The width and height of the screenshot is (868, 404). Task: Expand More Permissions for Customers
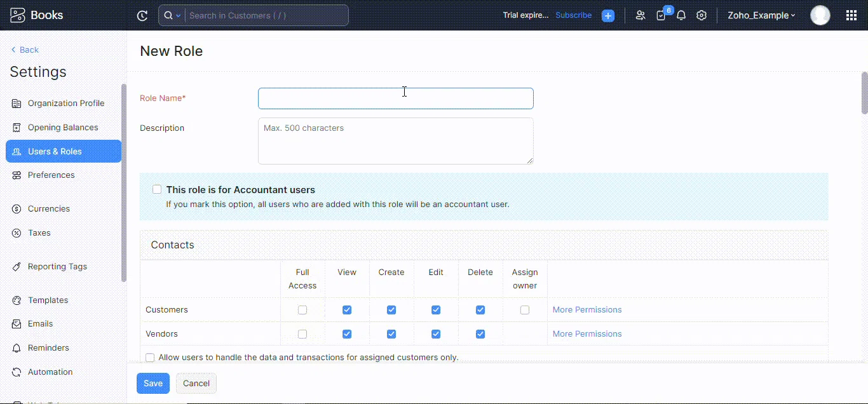coord(587,310)
